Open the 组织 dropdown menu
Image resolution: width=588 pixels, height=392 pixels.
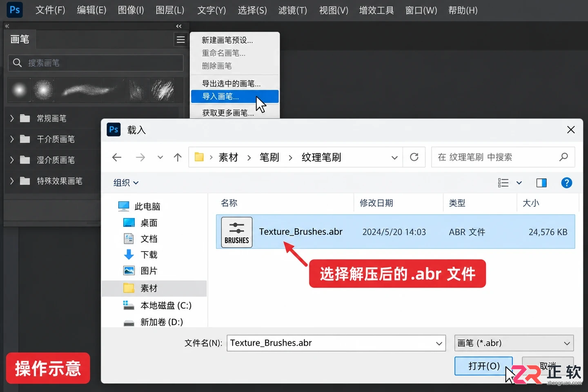(126, 183)
